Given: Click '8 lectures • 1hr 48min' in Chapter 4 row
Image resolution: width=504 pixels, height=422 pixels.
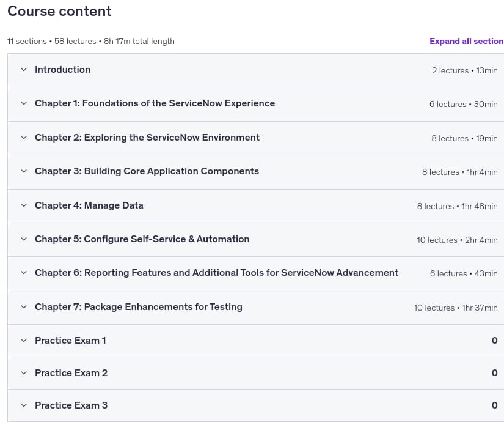Looking at the screenshot, I should pyautogui.click(x=458, y=206).
